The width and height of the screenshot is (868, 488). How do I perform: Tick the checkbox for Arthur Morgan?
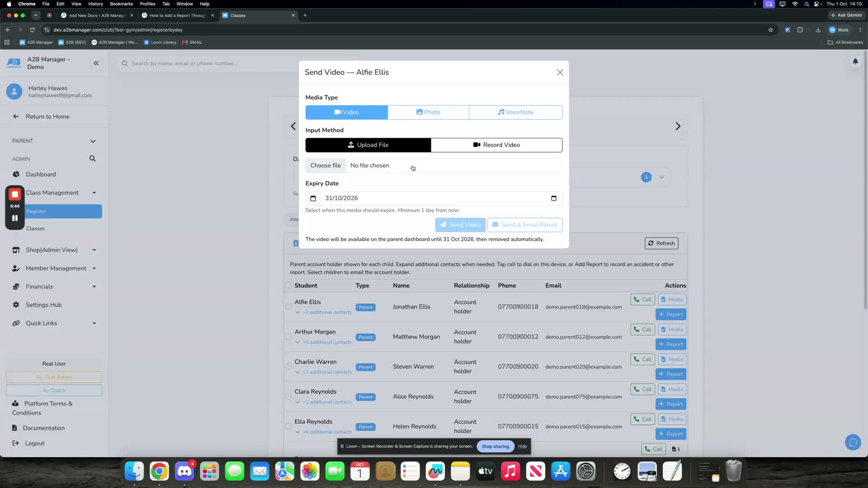pos(288,337)
